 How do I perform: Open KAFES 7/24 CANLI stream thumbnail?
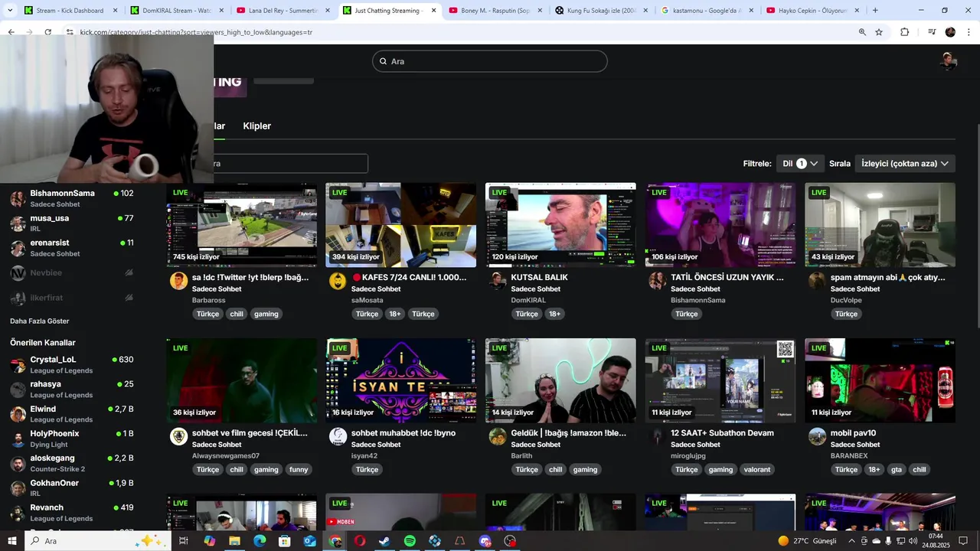click(400, 225)
